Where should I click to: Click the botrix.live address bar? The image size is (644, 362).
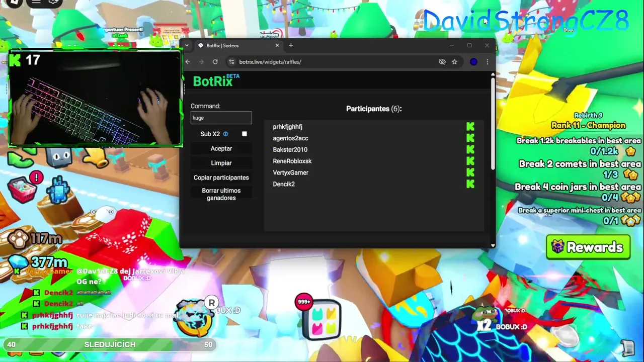click(x=332, y=62)
